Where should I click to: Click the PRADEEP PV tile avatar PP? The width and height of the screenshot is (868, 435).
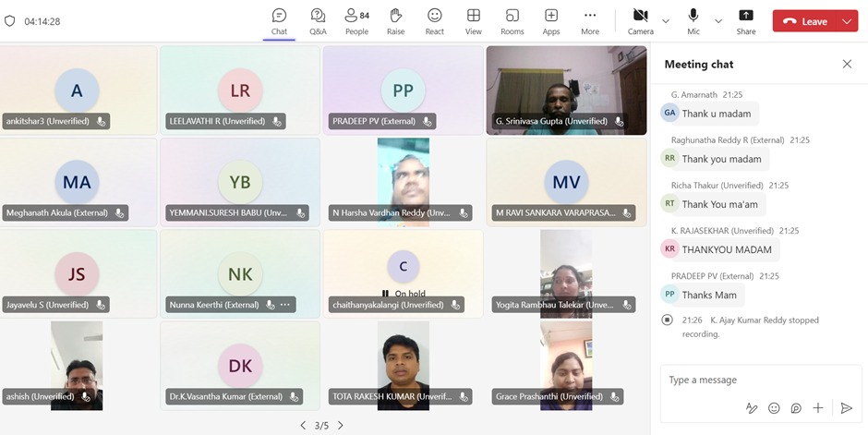click(403, 91)
